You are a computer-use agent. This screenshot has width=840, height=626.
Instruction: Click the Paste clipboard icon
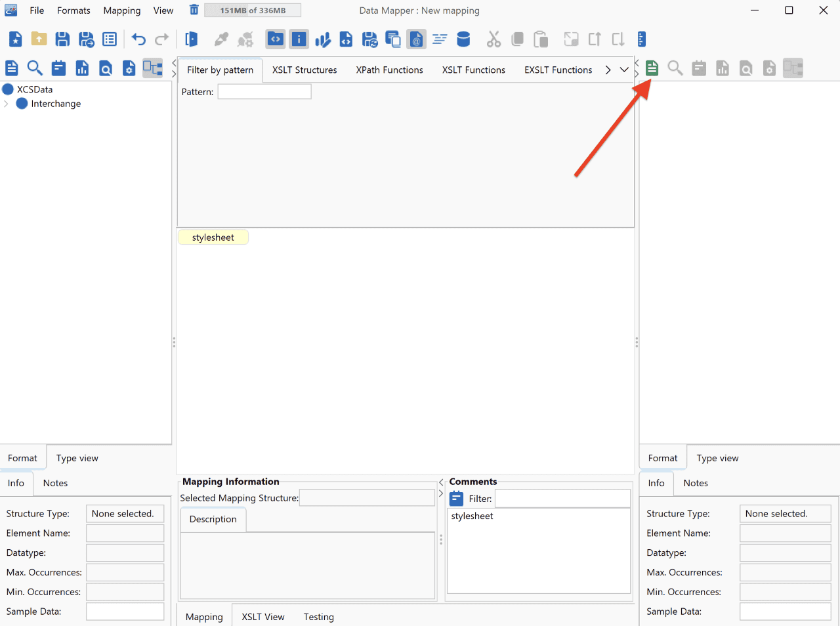[x=541, y=39]
